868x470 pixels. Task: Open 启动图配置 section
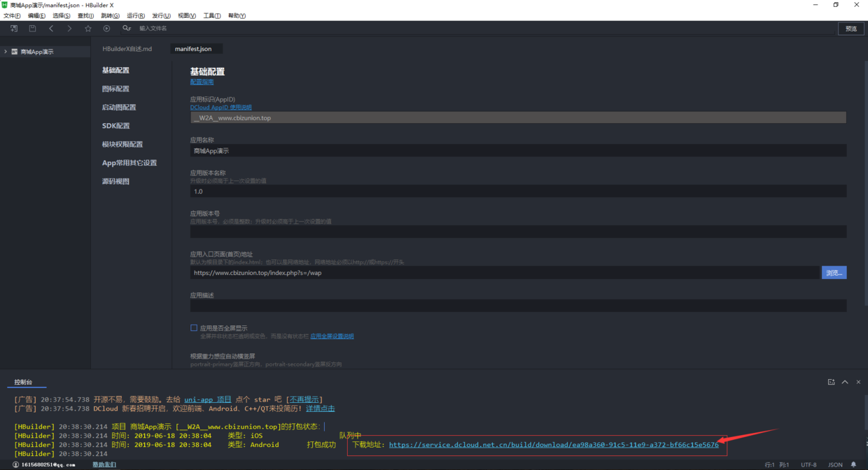119,108
